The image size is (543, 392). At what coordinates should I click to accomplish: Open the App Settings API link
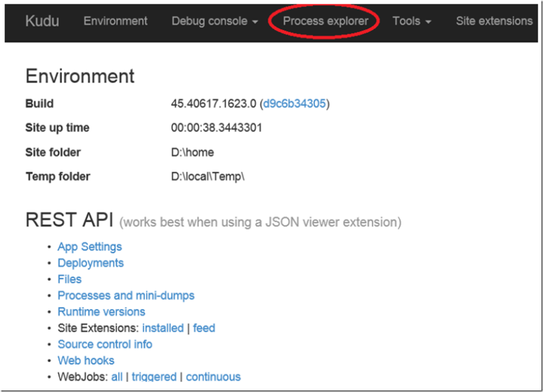90,247
